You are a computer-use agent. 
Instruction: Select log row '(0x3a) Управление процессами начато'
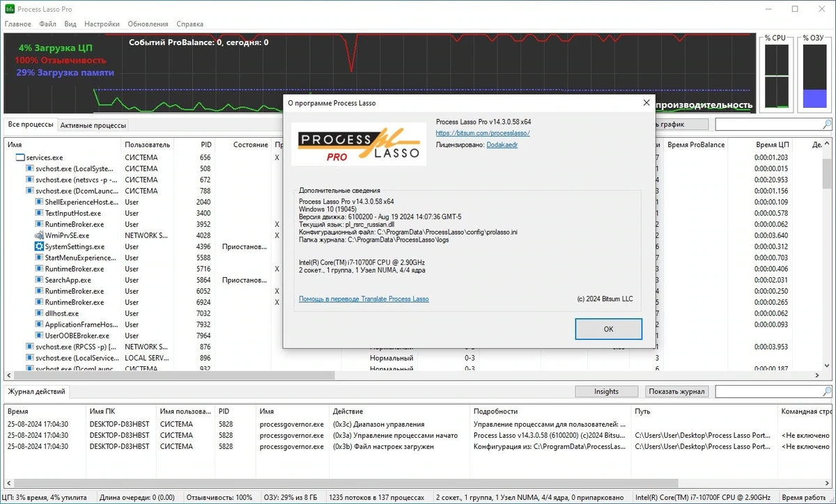418,435
